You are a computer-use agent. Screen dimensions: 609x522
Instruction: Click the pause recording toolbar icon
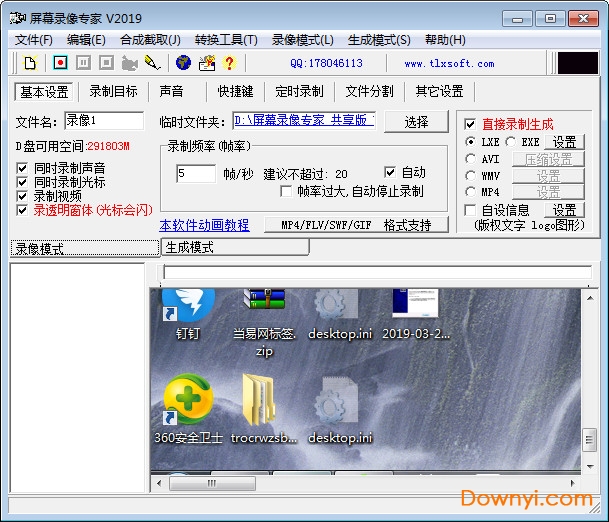click(x=83, y=63)
